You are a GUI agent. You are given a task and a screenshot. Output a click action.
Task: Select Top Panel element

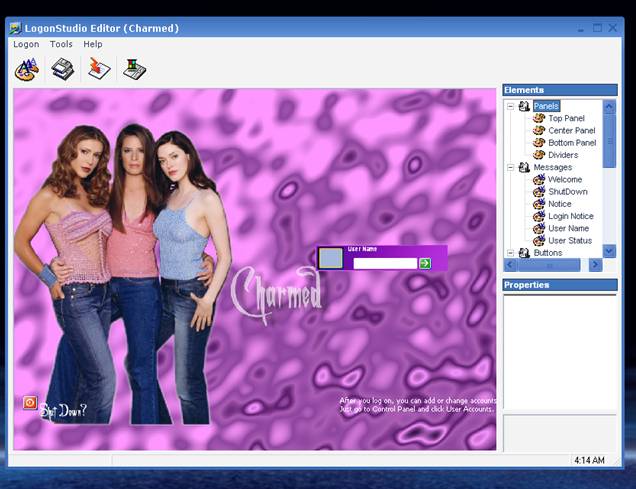click(566, 118)
